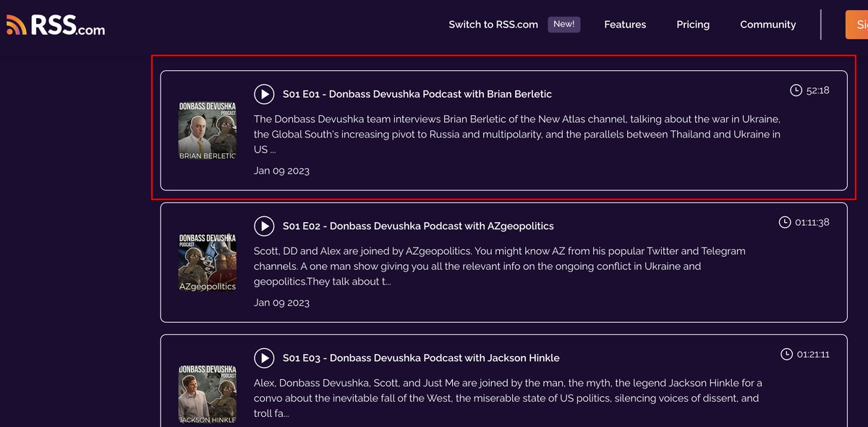The image size is (868, 427).
Task: Open the Jackson Hinkle episode thumbnail
Action: [x=208, y=394]
